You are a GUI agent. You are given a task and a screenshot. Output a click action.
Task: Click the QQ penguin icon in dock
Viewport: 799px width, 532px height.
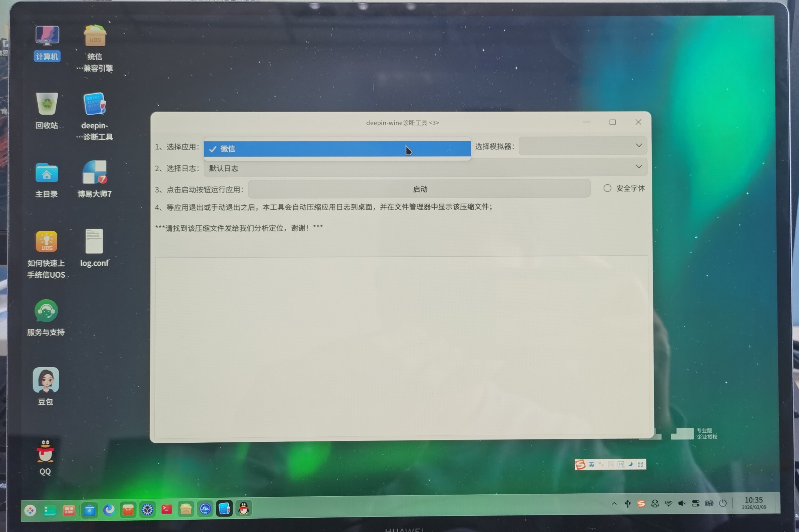(x=243, y=509)
